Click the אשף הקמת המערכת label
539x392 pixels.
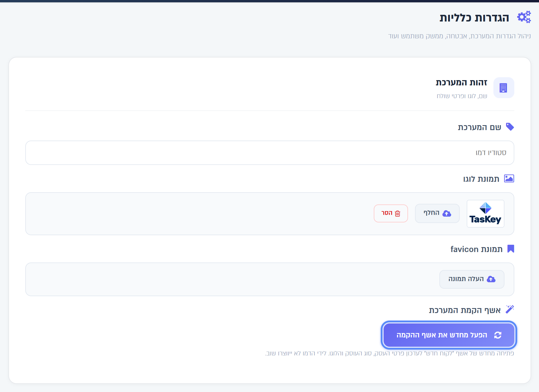click(465, 310)
